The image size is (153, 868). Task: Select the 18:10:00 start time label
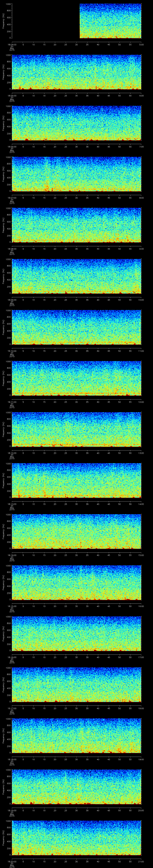click(12, 351)
